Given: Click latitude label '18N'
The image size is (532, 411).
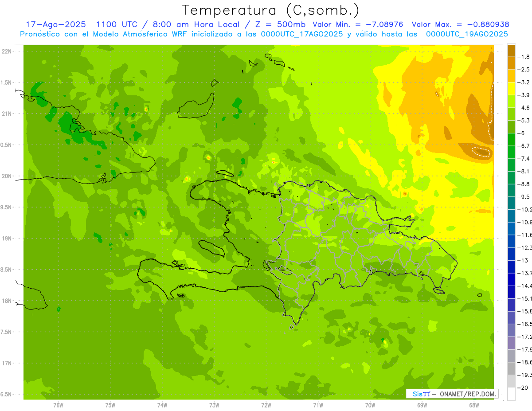Looking at the screenshot, I should tap(7, 301).
